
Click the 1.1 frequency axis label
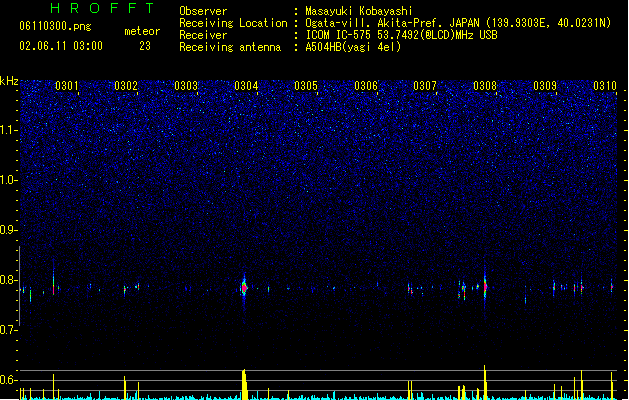coord(9,130)
